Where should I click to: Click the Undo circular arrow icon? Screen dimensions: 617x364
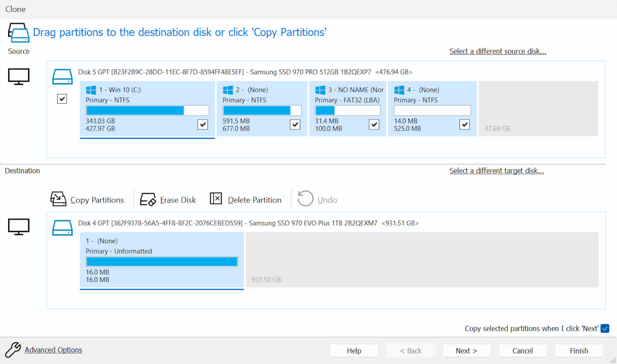point(305,199)
